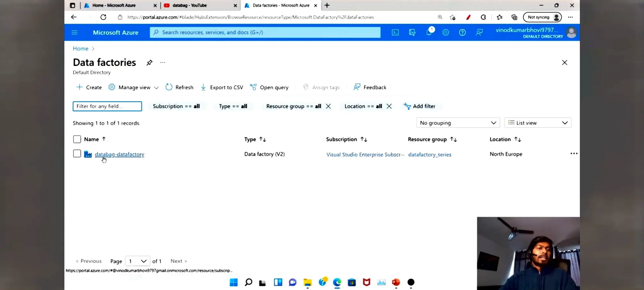Open the datafactory_series resource group link
644x290 pixels.
[430, 154]
